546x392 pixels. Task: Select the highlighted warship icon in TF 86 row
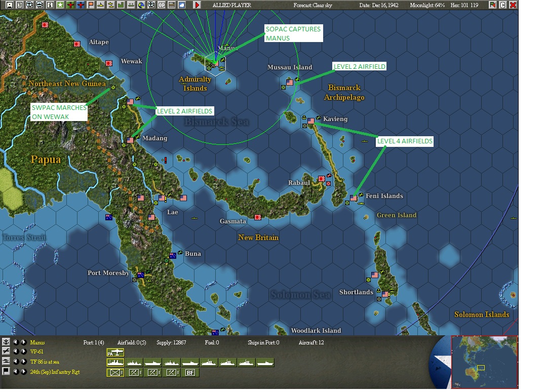click(115, 363)
